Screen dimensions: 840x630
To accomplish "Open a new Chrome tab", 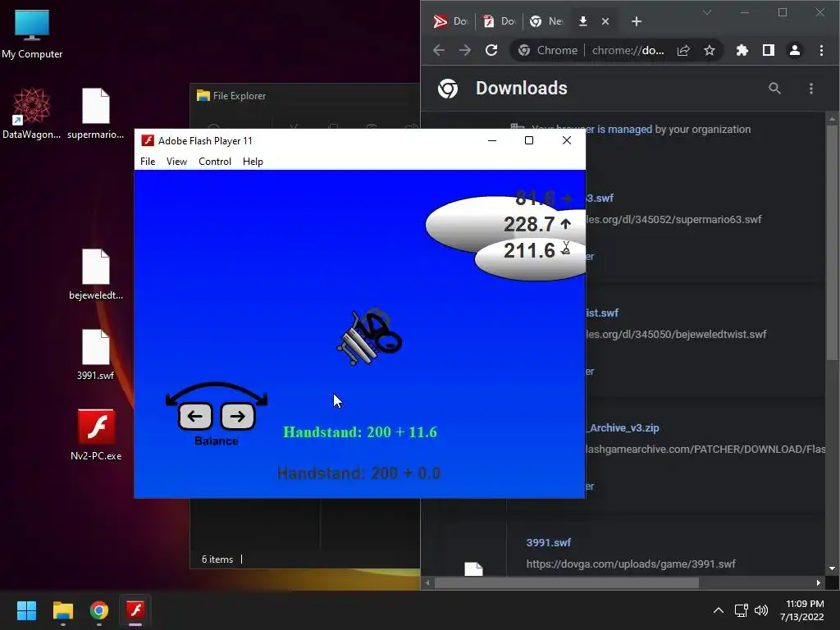I will [636, 21].
